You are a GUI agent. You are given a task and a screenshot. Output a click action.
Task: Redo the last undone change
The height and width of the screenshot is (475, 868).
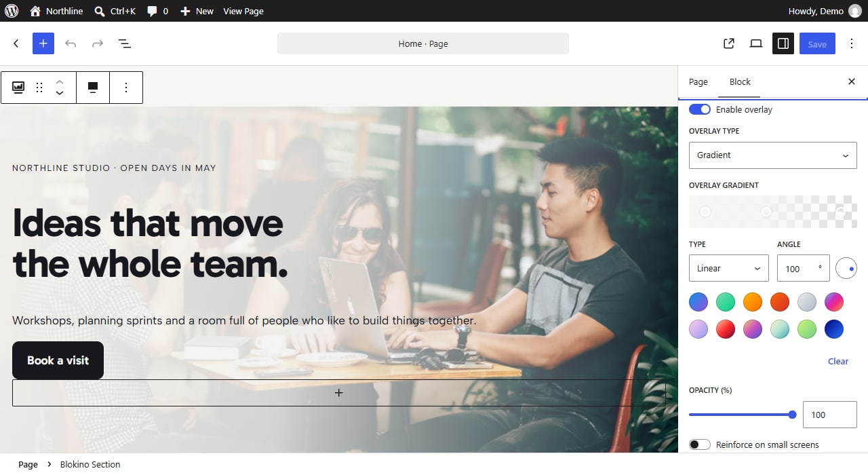[98, 43]
